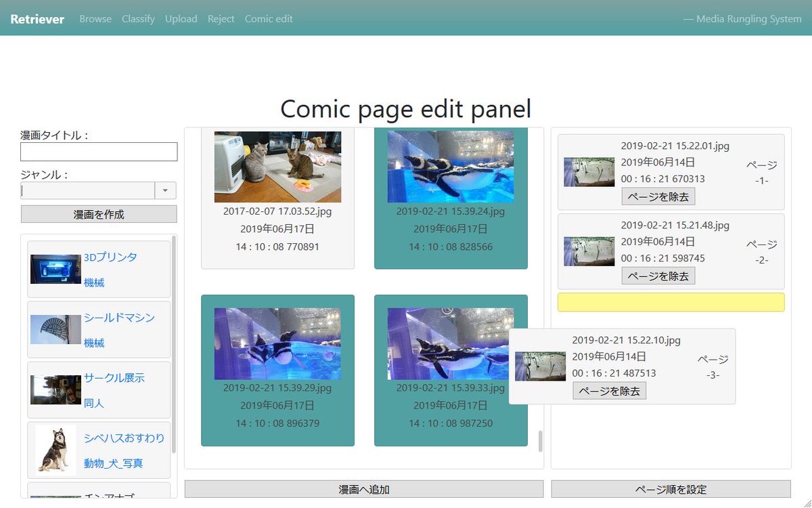Open the サークル展示 comic link
Image resolution: width=812 pixels, height=508 pixels.
114,378
